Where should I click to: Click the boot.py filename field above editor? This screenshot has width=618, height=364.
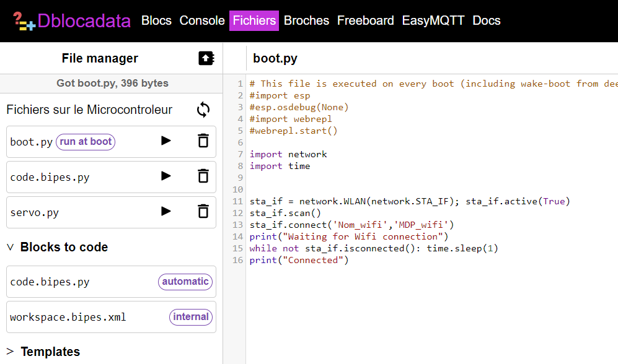tap(276, 59)
